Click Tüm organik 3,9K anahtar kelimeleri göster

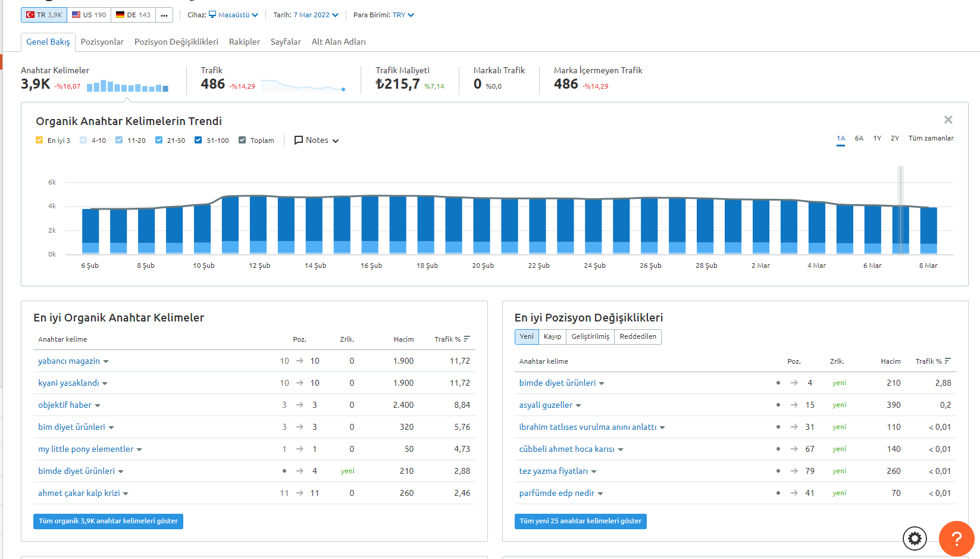tap(108, 521)
